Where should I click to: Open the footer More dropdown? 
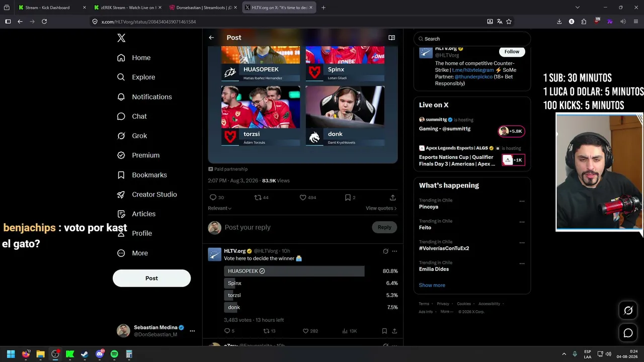447,312
